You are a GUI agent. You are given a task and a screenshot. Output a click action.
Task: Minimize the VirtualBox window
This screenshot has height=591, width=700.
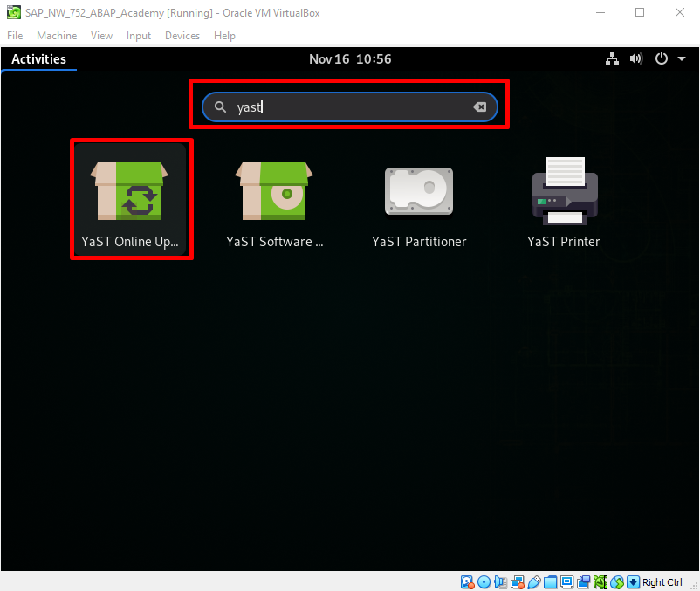pyautogui.click(x=600, y=12)
